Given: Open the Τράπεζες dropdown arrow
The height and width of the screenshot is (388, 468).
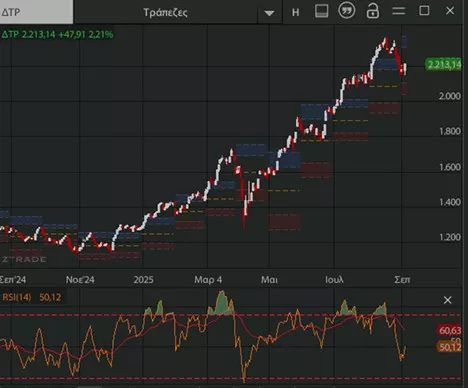Looking at the screenshot, I should point(269,13).
